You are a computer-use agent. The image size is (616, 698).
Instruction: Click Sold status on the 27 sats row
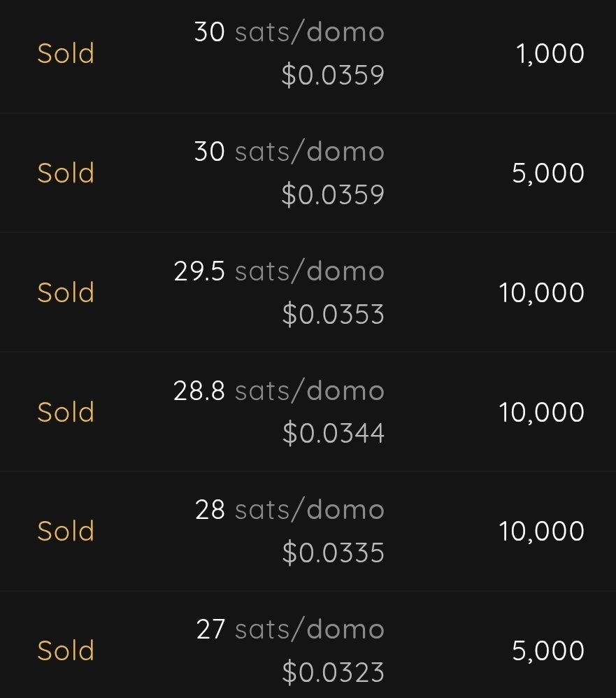(66, 650)
